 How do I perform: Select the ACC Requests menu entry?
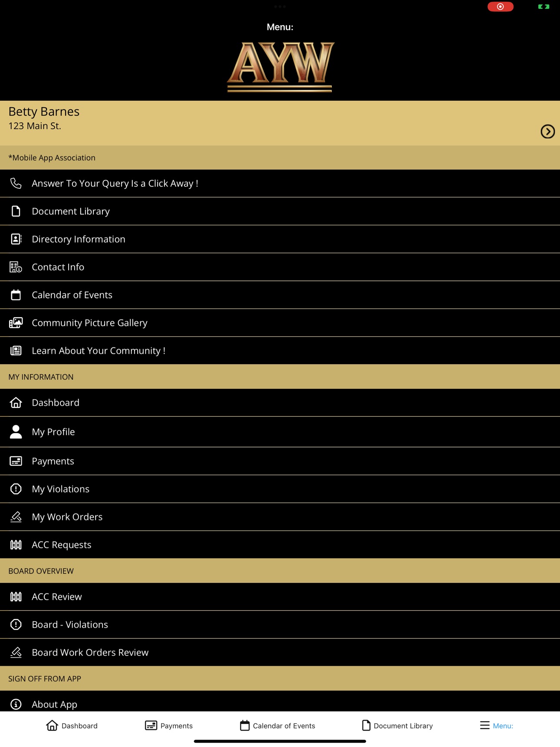(280, 544)
